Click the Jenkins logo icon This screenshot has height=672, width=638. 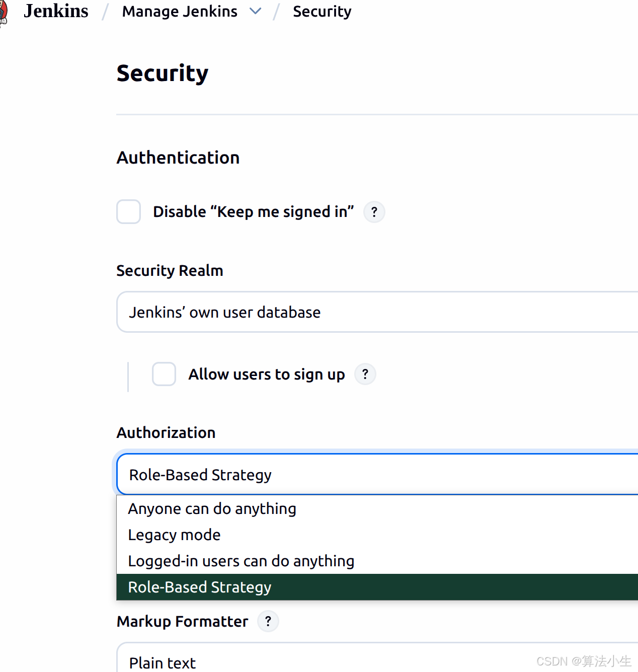tap(3, 12)
